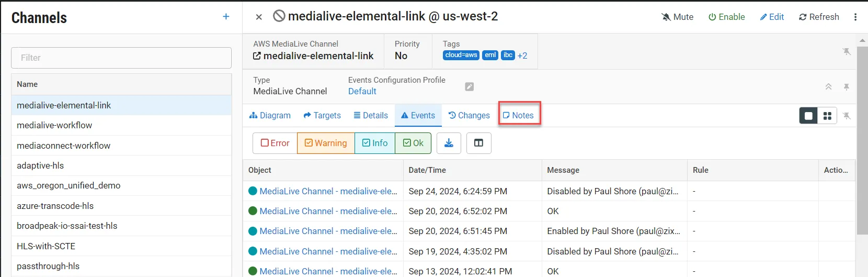Pin the Type and profile section
Screen dimensions: 868x277
[x=847, y=86]
